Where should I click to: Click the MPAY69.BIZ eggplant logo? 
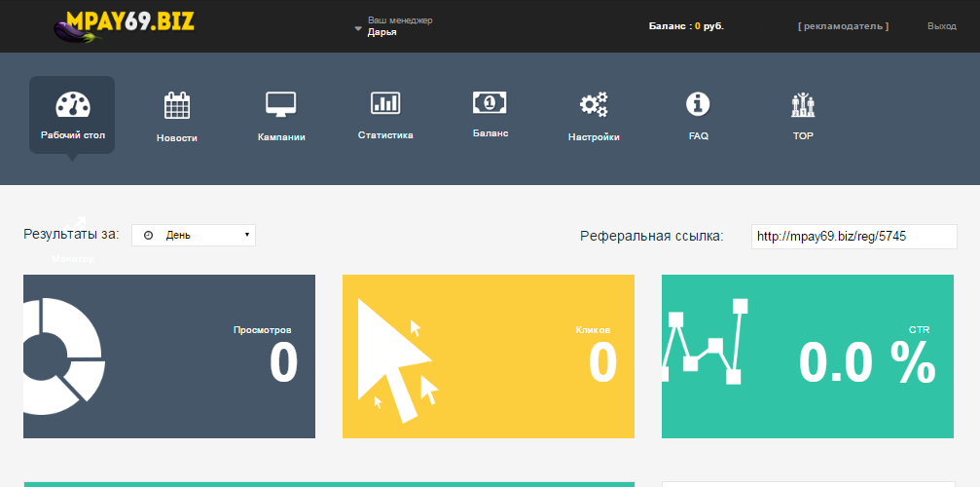[x=124, y=25]
